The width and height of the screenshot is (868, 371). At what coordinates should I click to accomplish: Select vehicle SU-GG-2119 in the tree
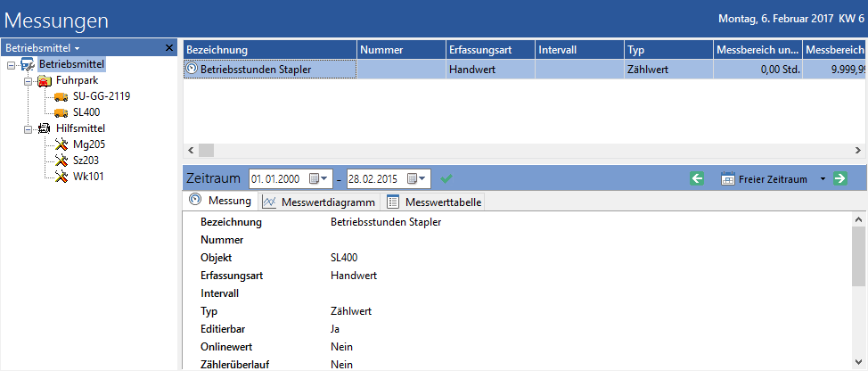point(102,97)
